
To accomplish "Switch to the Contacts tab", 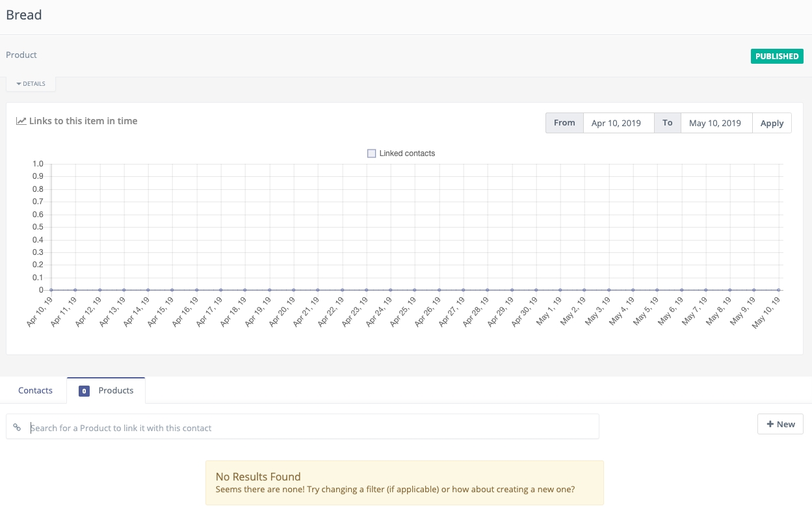I will (x=35, y=391).
